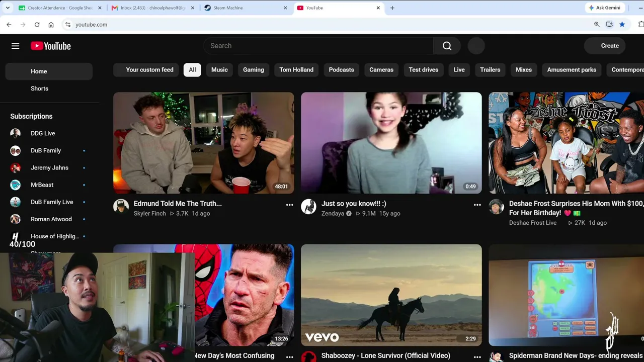
Task: Open Shorts from the sidebar
Action: pyautogui.click(x=49, y=88)
